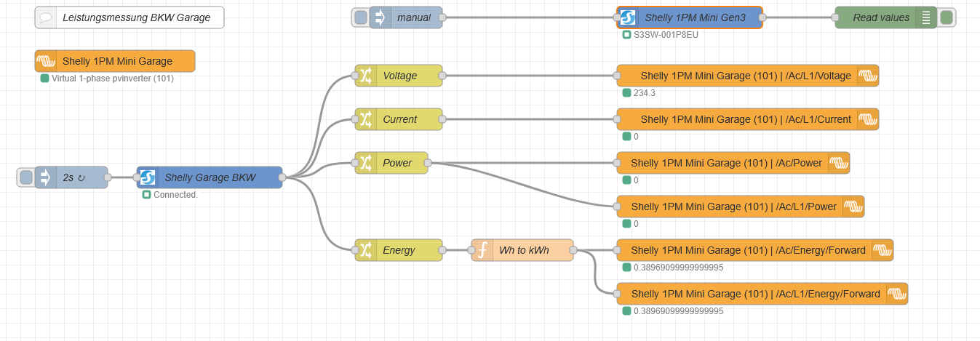Click the output port of Shelly Garage BKW

point(282,177)
